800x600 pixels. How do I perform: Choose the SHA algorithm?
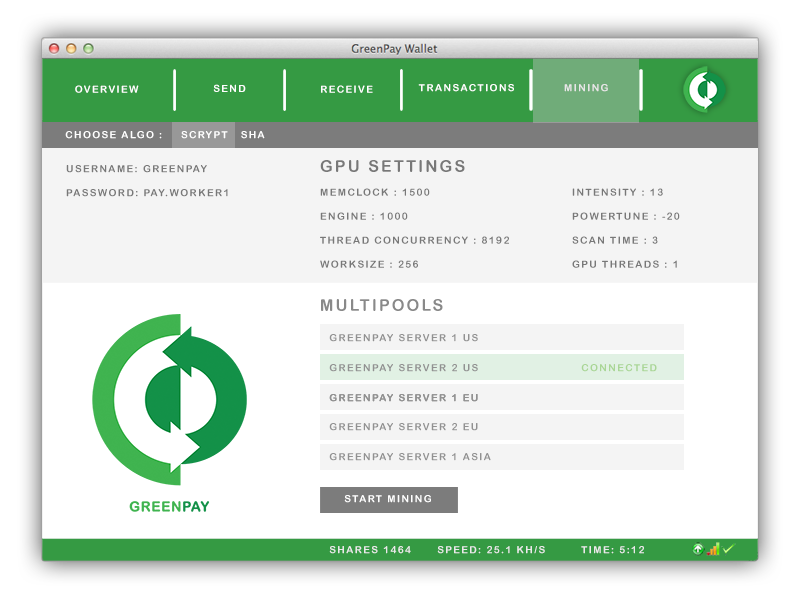(253, 135)
